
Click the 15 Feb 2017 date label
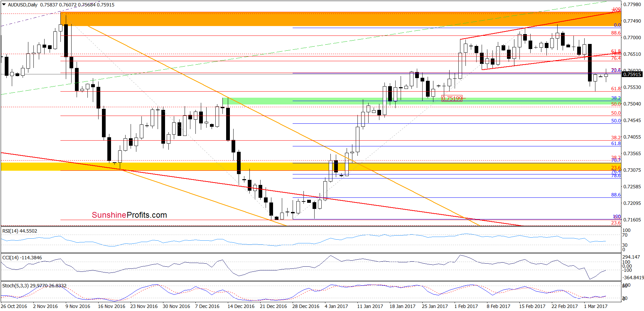pos(532,306)
